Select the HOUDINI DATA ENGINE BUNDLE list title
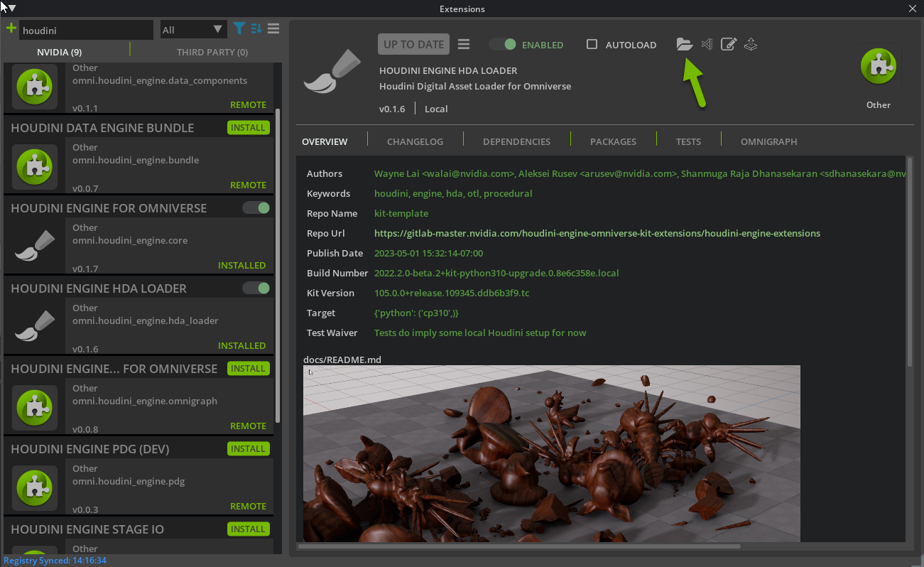The image size is (924, 567). [x=102, y=128]
